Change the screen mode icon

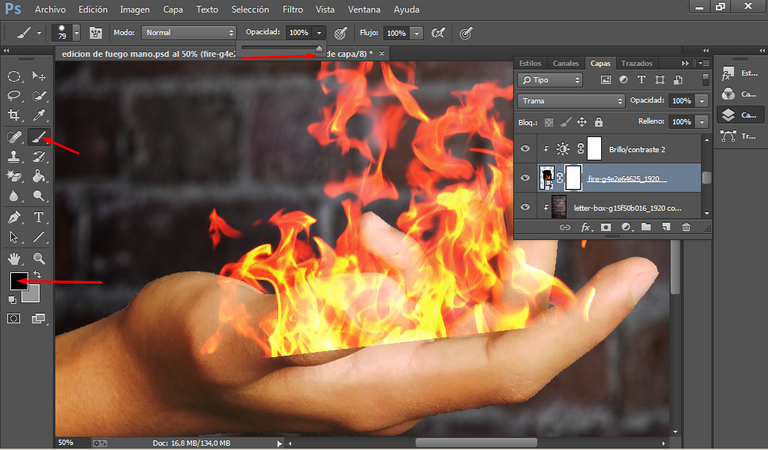(38, 319)
